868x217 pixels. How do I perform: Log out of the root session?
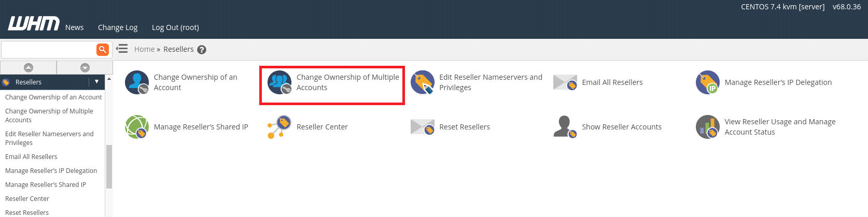coord(175,27)
